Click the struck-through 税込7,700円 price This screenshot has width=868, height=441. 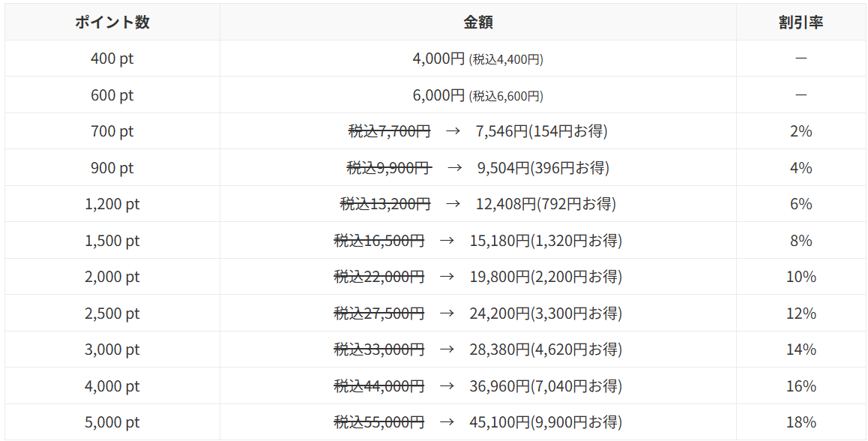click(389, 131)
